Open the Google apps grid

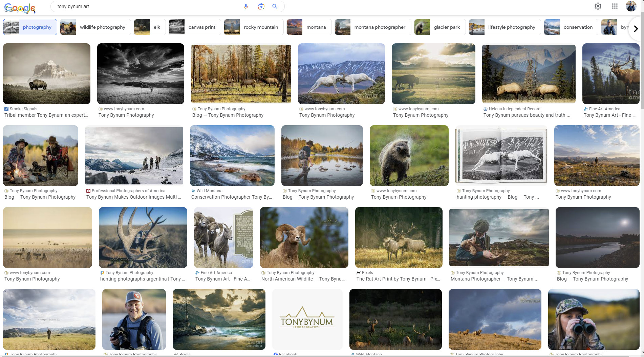(615, 6)
